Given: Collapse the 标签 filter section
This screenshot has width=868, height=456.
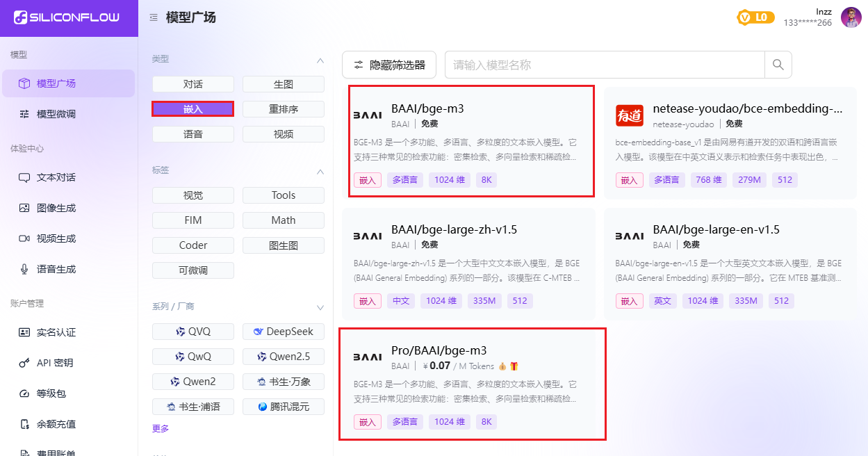Looking at the screenshot, I should (x=320, y=171).
